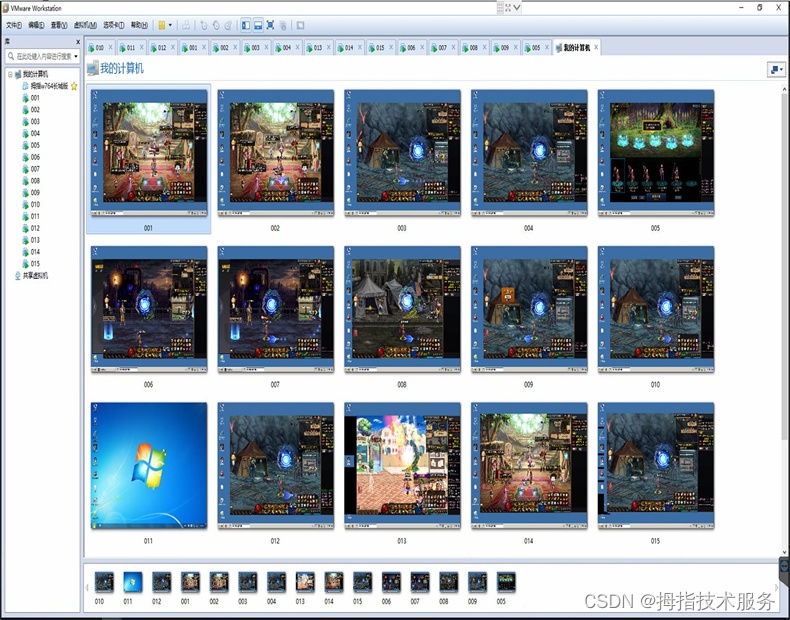Close the 011 tab
Image resolution: width=790 pixels, height=620 pixels.
point(142,47)
